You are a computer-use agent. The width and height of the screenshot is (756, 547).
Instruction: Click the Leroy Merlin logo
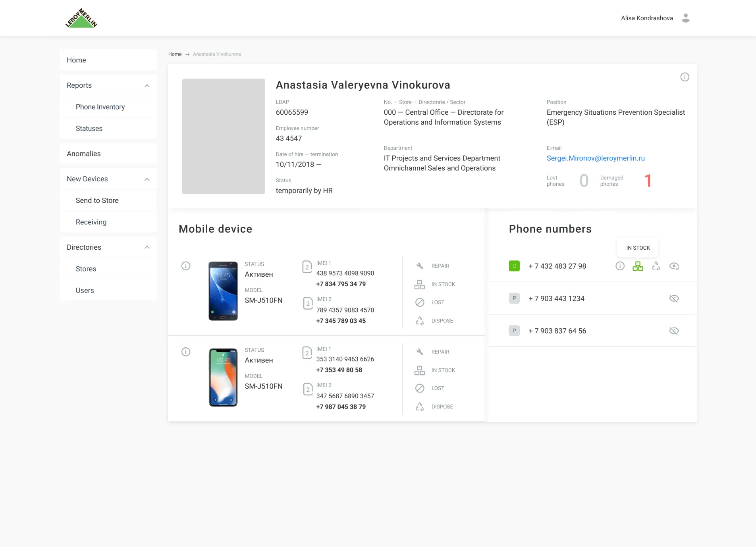tap(81, 18)
